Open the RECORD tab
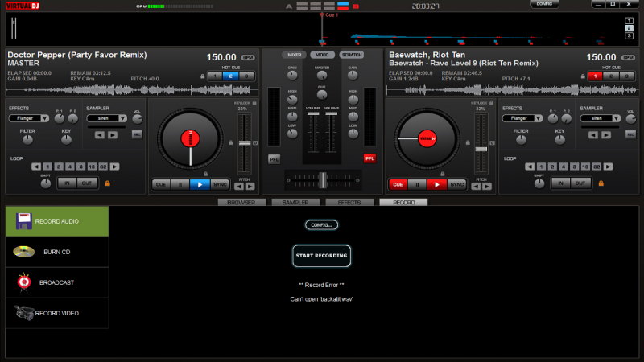 click(404, 203)
